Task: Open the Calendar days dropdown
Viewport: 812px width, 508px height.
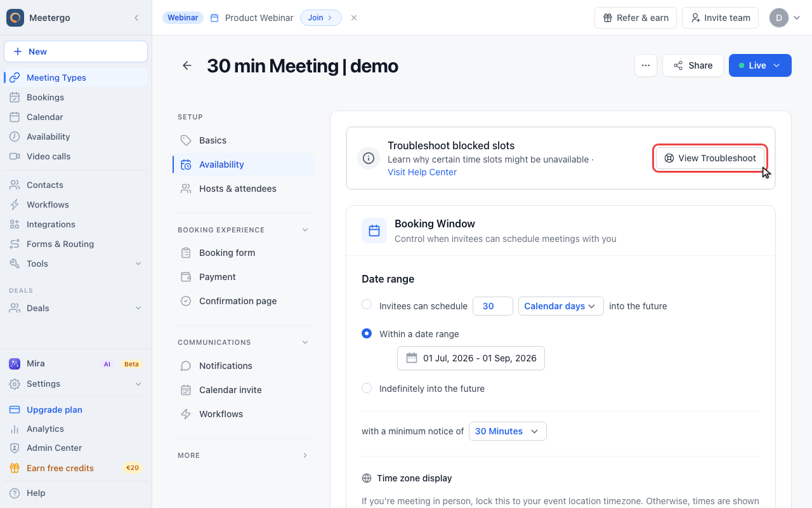Action: click(560, 306)
